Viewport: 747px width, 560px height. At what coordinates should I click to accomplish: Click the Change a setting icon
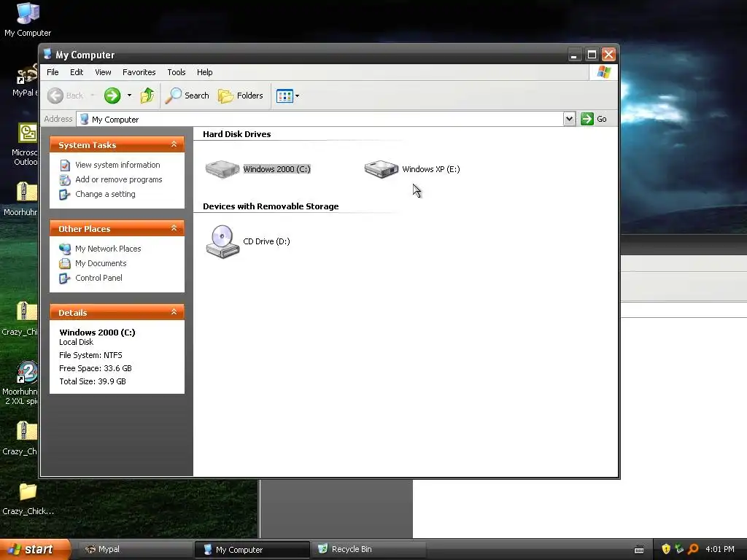[65, 194]
